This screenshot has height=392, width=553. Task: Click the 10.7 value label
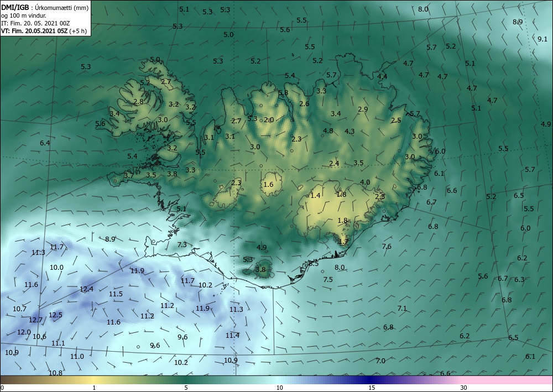[x=19, y=309]
